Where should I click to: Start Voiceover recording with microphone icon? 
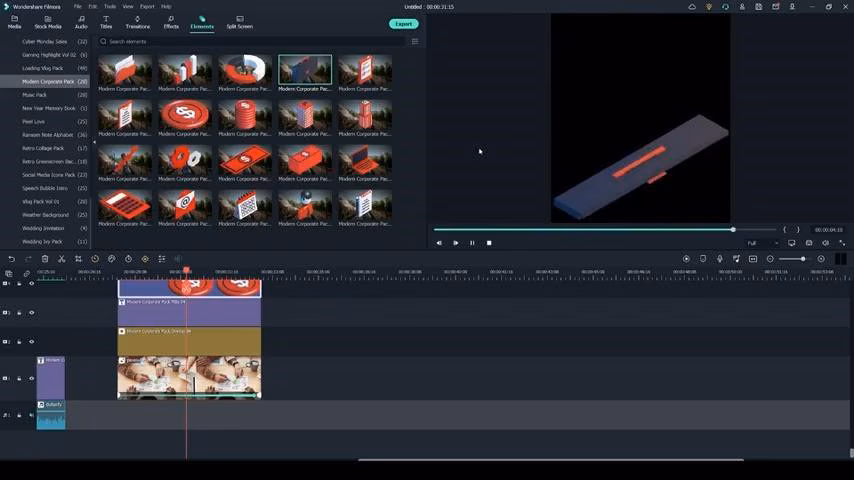pos(719,259)
